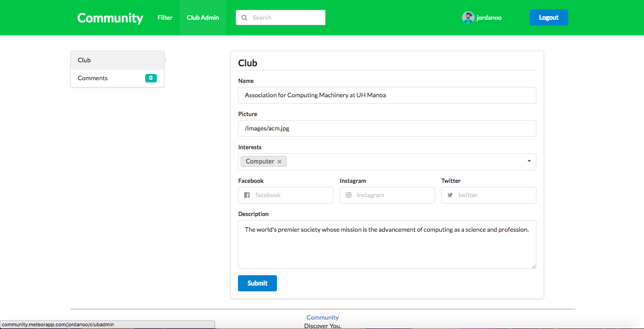Click inside the Description textarea
Image resolution: width=644 pixels, height=329 pixels.
(x=387, y=244)
